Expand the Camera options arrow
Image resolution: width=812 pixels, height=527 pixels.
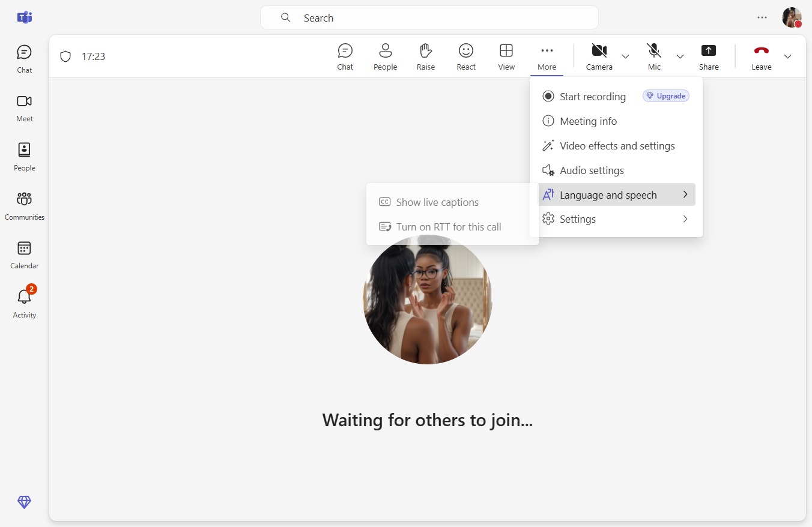[625, 56]
